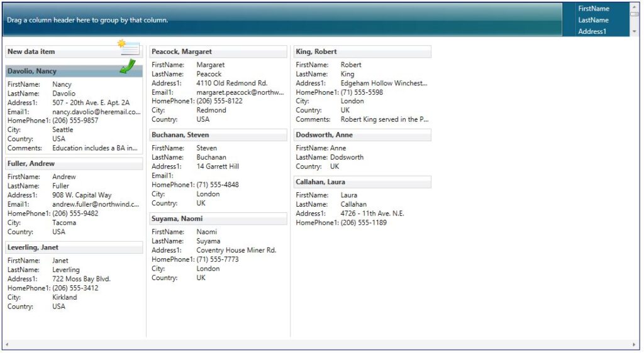Click address Coventry House Miner Rd.
This screenshot has width=644, height=353.
(236, 251)
